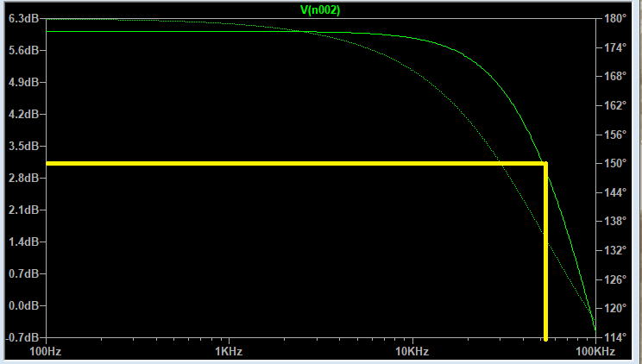Screen dimensions: 642x364
Task: Click the 3.5dB left axis label
Action: pos(24,146)
